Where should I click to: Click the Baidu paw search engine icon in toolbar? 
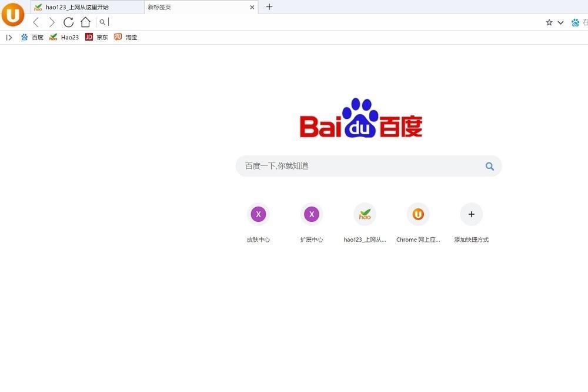(575, 22)
